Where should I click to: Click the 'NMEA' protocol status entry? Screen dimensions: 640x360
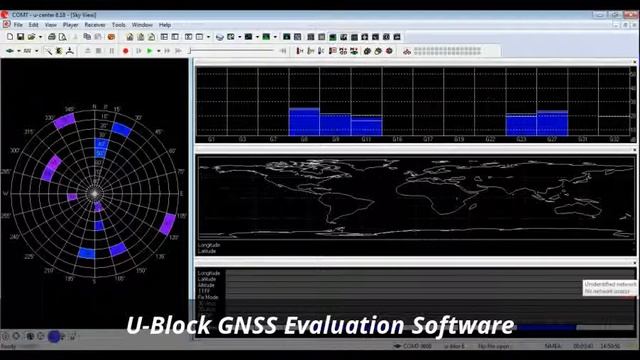(552, 346)
